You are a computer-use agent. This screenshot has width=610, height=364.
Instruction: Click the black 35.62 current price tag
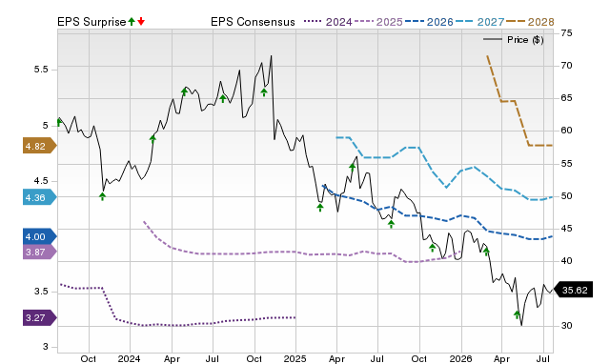tap(573, 290)
